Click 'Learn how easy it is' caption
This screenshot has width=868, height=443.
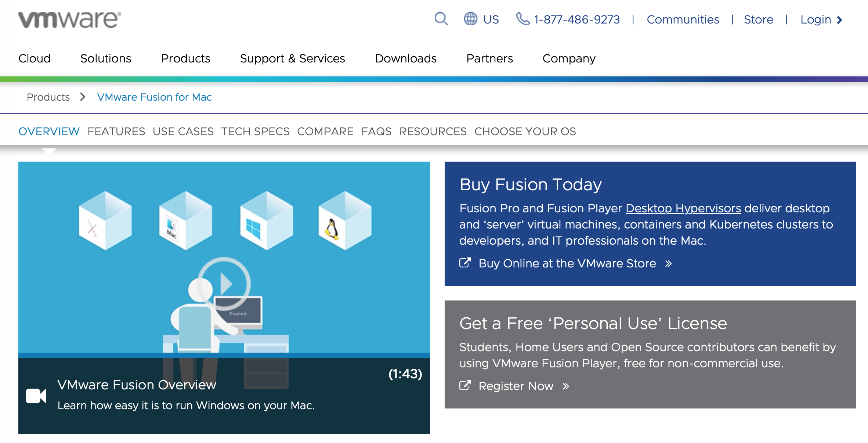186,405
